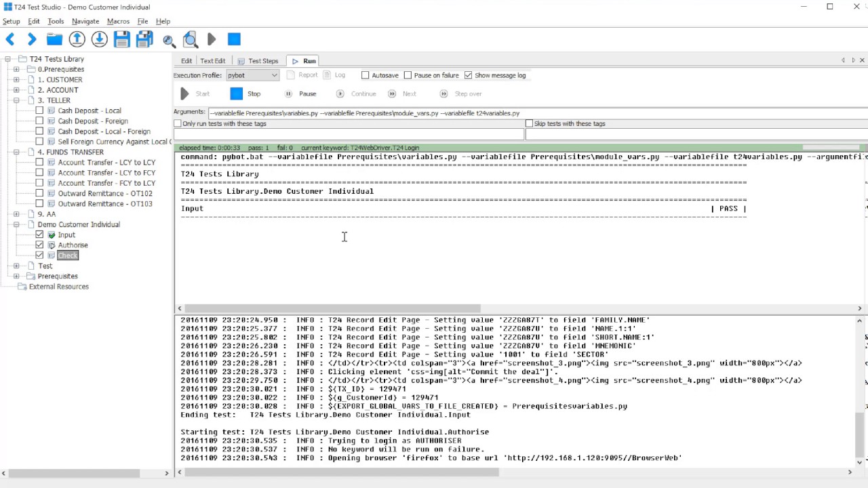The width and height of the screenshot is (868, 488).
Task: Check Skip tests with these tags
Action: click(530, 123)
